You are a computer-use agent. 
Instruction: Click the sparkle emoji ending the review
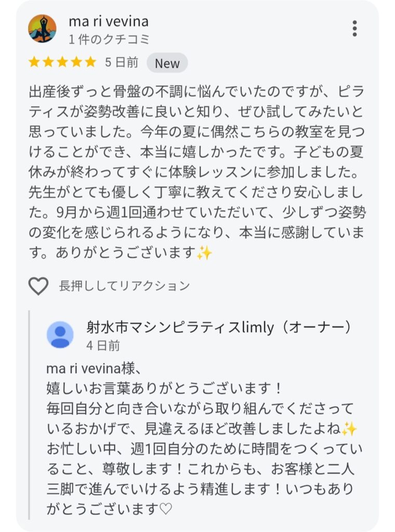click(x=205, y=254)
